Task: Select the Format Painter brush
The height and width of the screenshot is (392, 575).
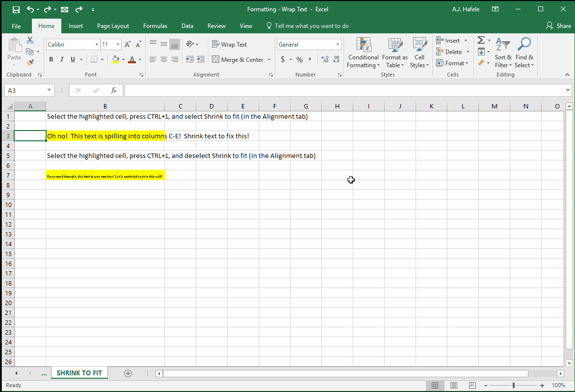Action: [x=30, y=63]
